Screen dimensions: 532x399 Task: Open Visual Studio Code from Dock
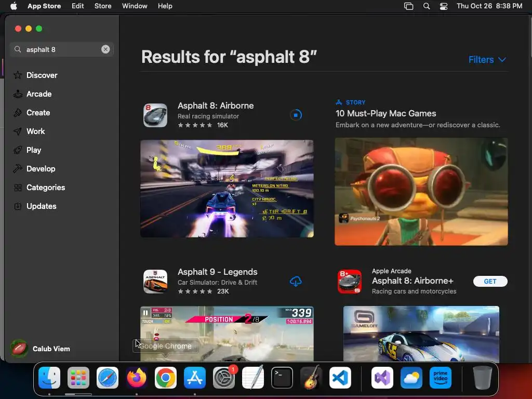340,378
